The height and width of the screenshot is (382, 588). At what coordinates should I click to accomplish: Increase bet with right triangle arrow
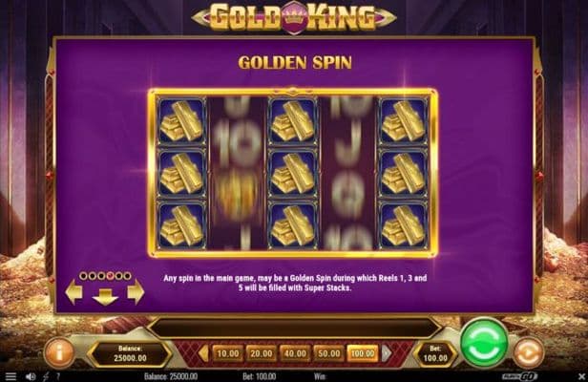click(x=387, y=353)
